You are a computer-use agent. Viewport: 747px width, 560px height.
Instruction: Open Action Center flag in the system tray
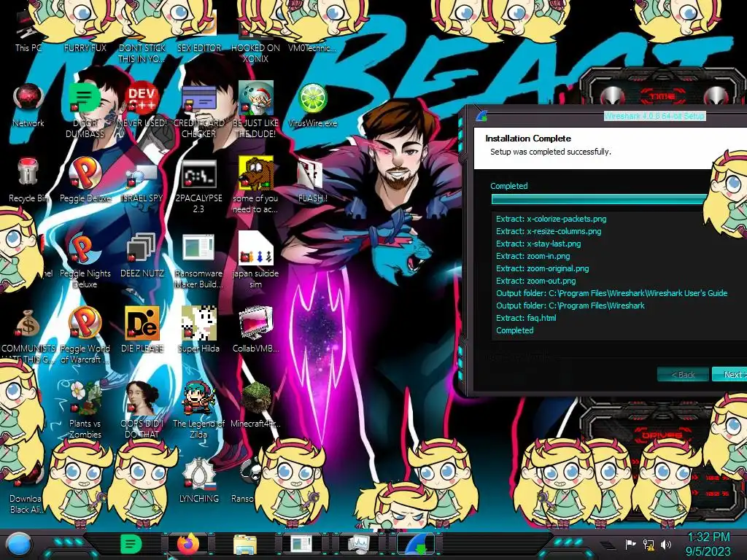click(630, 544)
